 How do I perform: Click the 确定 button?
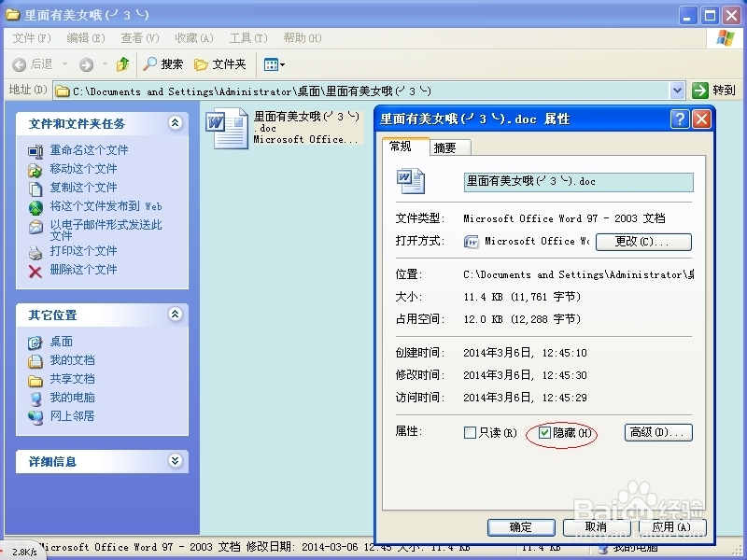pos(521,527)
